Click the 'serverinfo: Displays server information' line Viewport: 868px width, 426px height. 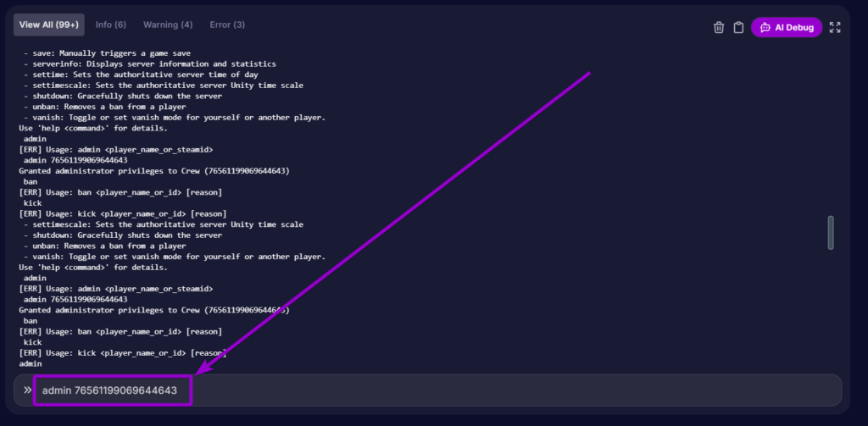pos(149,64)
